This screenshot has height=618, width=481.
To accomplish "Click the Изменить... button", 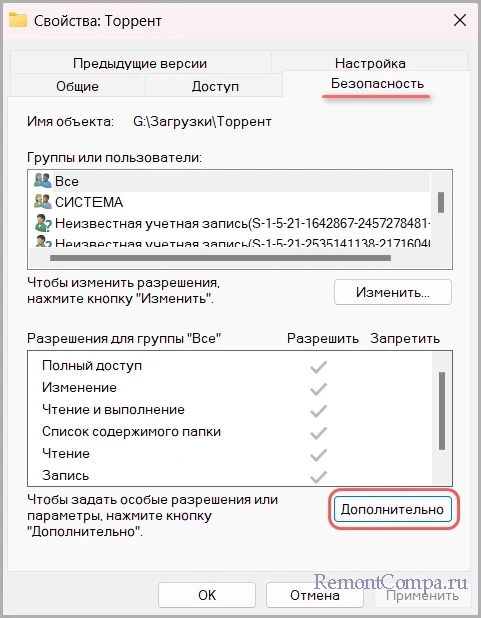I will (393, 292).
